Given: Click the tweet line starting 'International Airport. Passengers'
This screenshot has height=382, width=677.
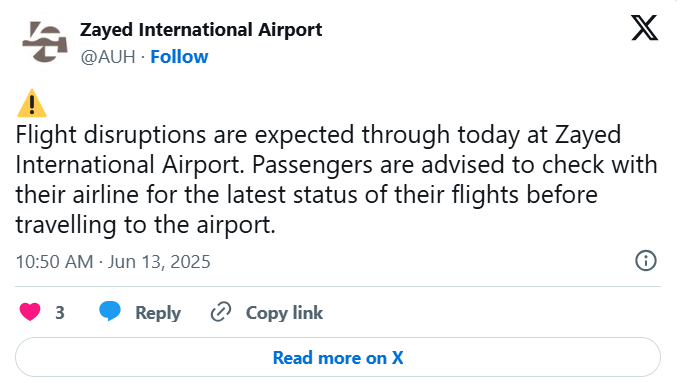Looking at the screenshot, I should tap(336, 165).
